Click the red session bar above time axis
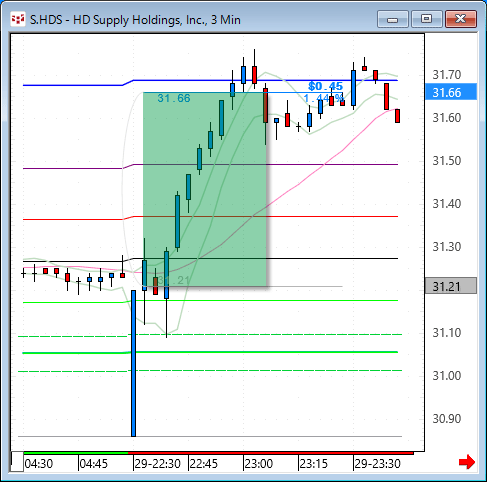The height and width of the screenshot is (482, 487). (271, 453)
